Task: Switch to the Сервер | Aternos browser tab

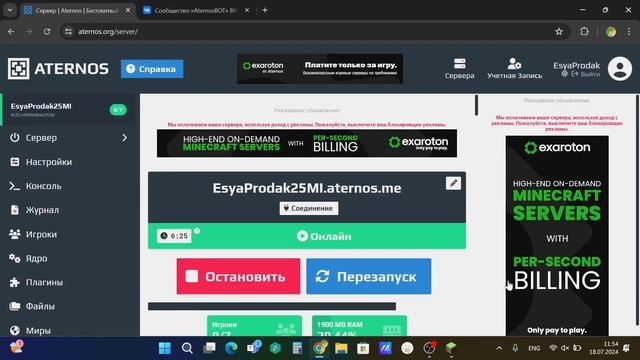Action: click(x=78, y=10)
